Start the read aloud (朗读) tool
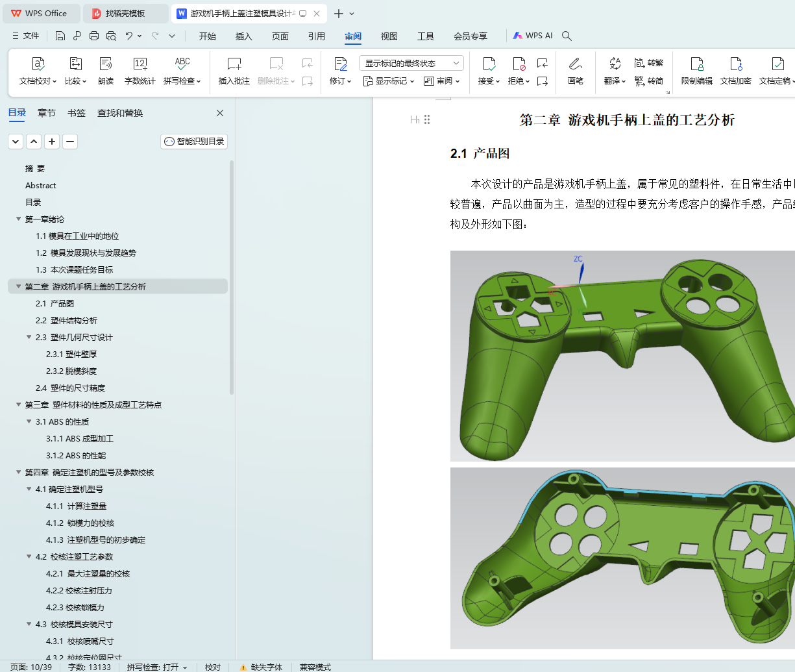 (x=106, y=64)
